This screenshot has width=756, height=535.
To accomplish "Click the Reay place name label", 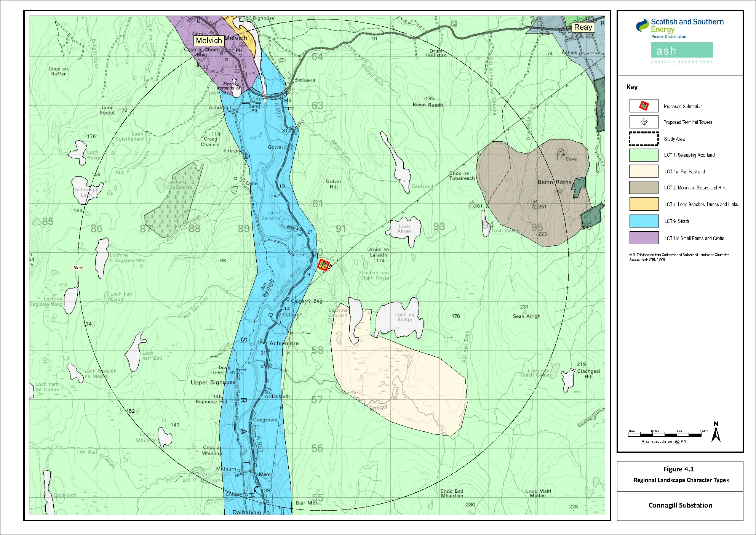I will 583,27.
